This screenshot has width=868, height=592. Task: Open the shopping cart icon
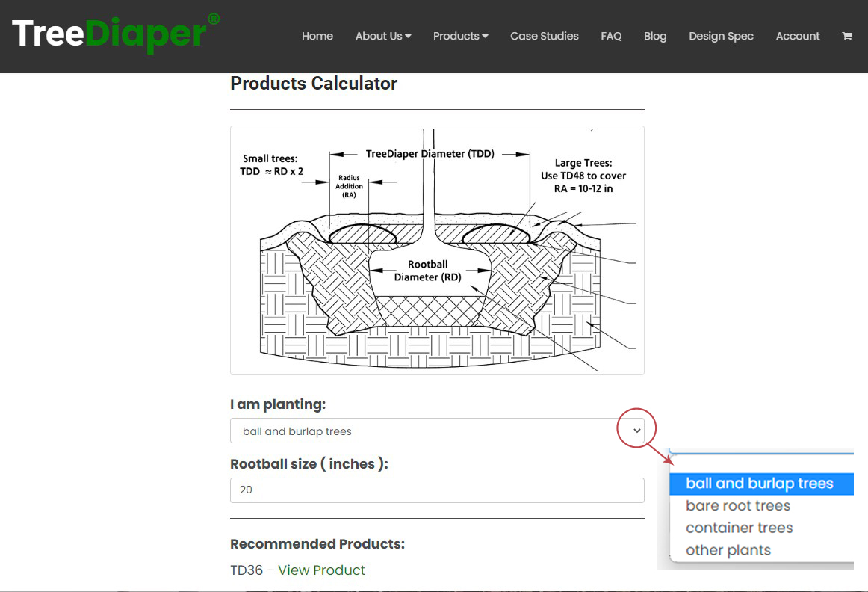click(847, 36)
